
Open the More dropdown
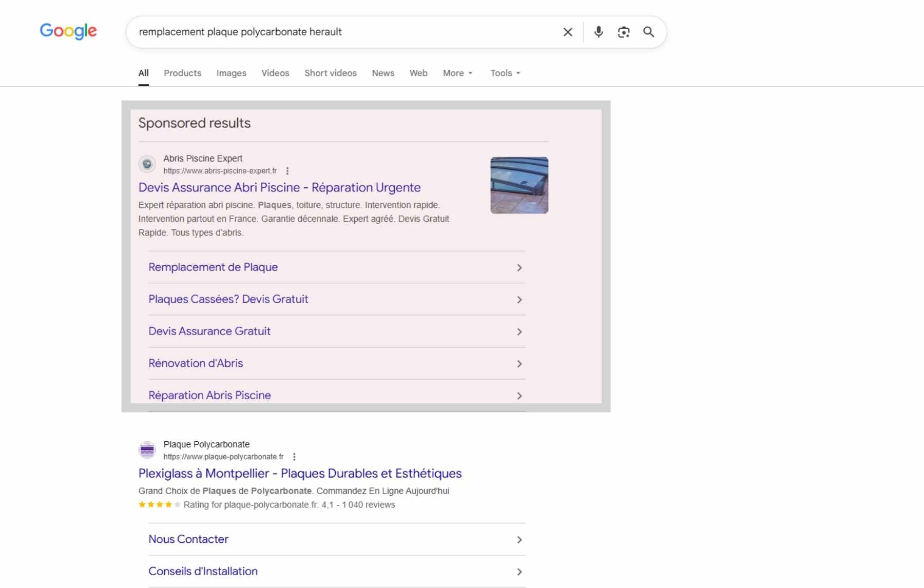pyautogui.click(x=458, y=73)
